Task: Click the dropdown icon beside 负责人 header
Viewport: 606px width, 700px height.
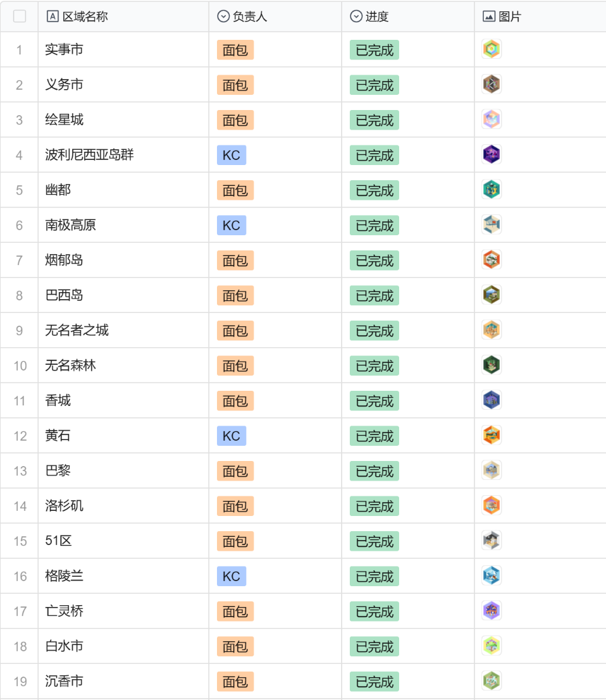Action: (x=223, y=16)
